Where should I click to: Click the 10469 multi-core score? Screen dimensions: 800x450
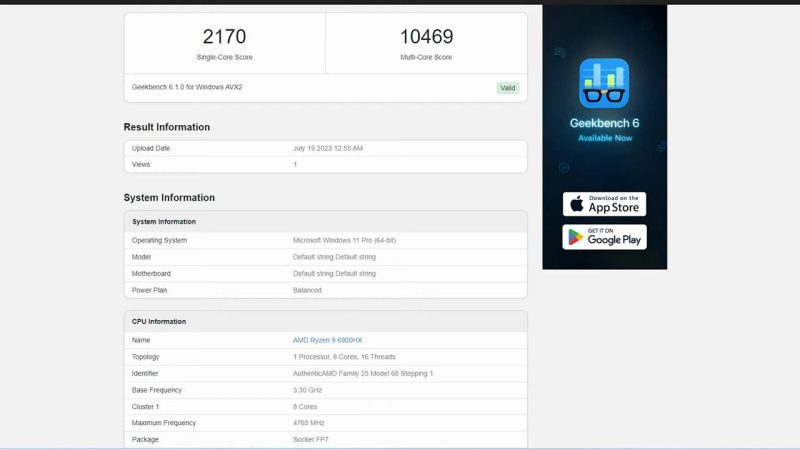(x=426, y=37)
